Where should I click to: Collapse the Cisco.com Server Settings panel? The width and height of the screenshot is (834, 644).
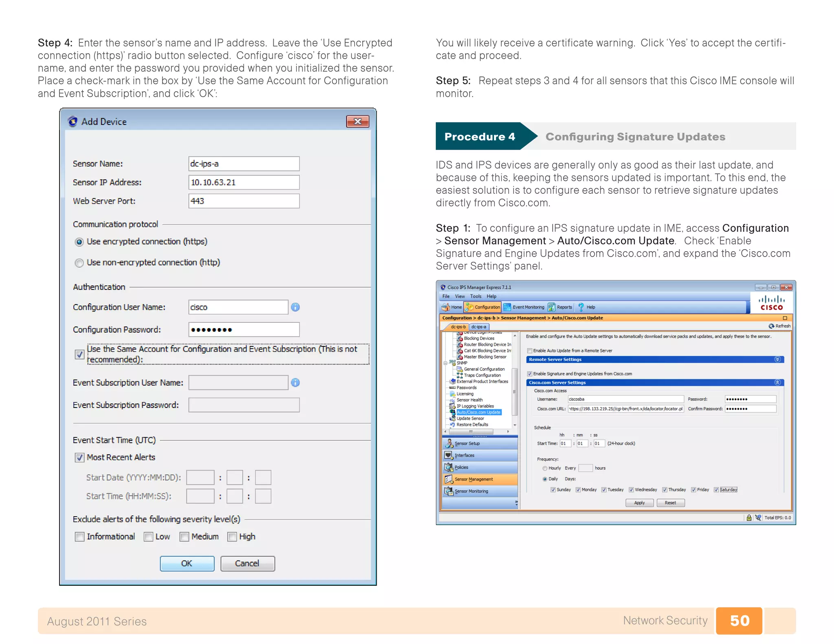[777, 383]
